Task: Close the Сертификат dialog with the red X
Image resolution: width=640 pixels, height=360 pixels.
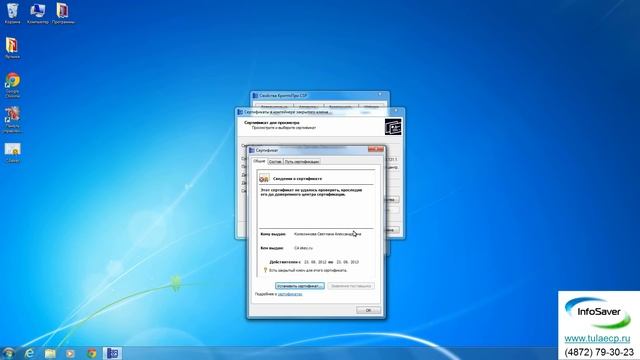Action: tap(376, 149)
